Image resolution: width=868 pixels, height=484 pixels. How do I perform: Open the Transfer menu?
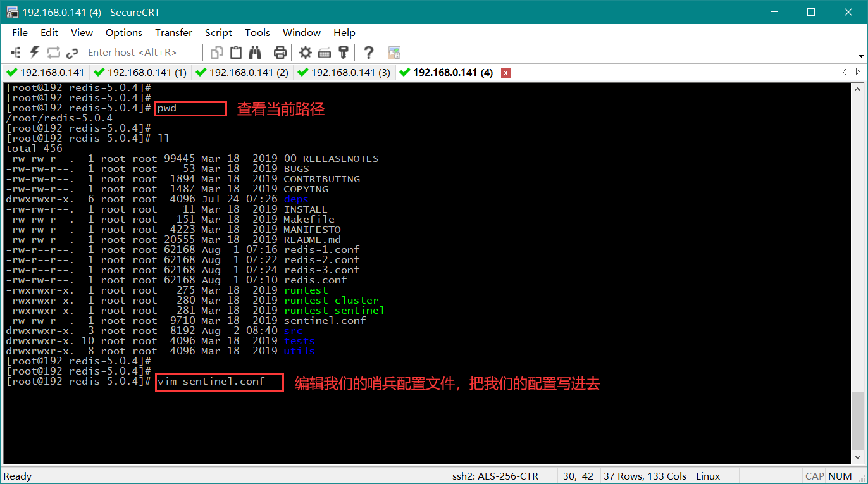173,33
